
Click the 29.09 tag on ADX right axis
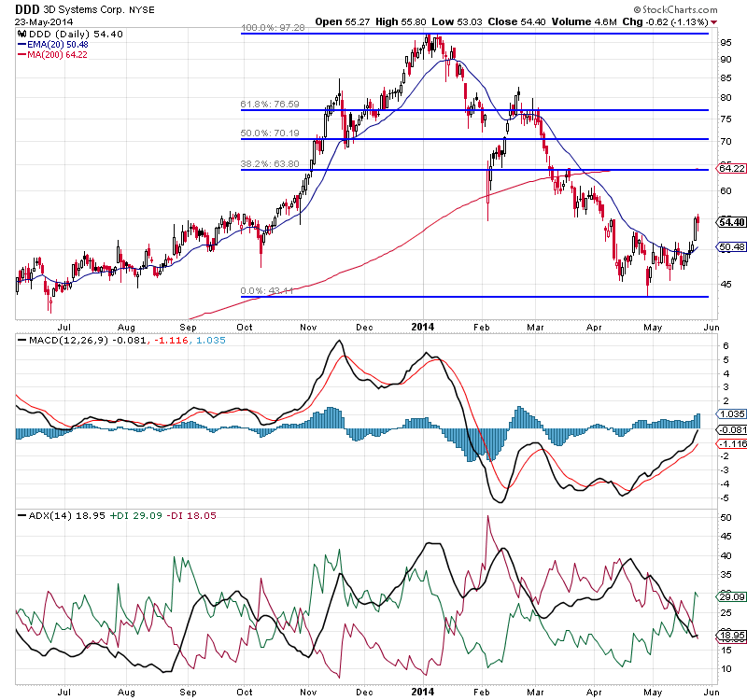click(x=731, y=596)
